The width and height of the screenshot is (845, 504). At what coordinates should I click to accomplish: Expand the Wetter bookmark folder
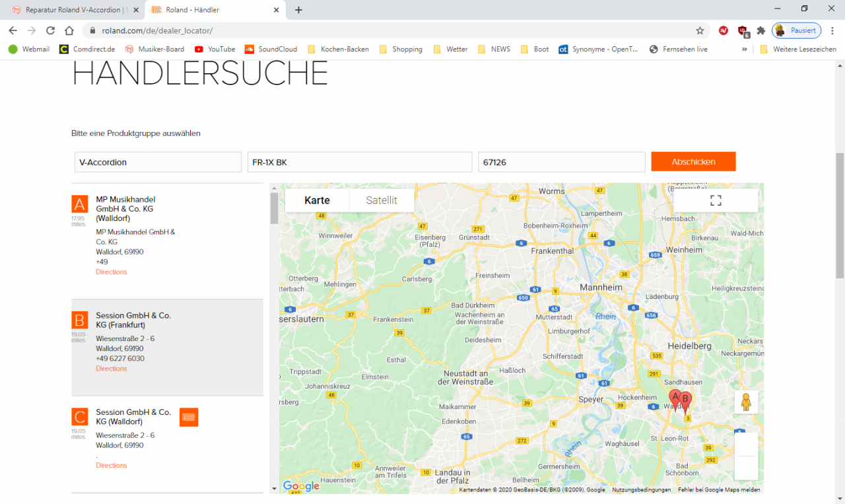[450, 49]
